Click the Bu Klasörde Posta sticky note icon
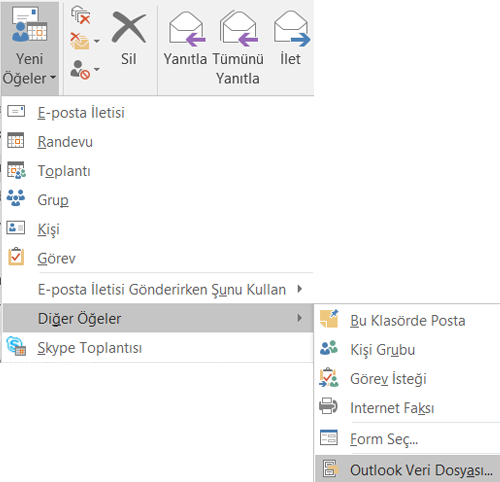 point(329,319)
